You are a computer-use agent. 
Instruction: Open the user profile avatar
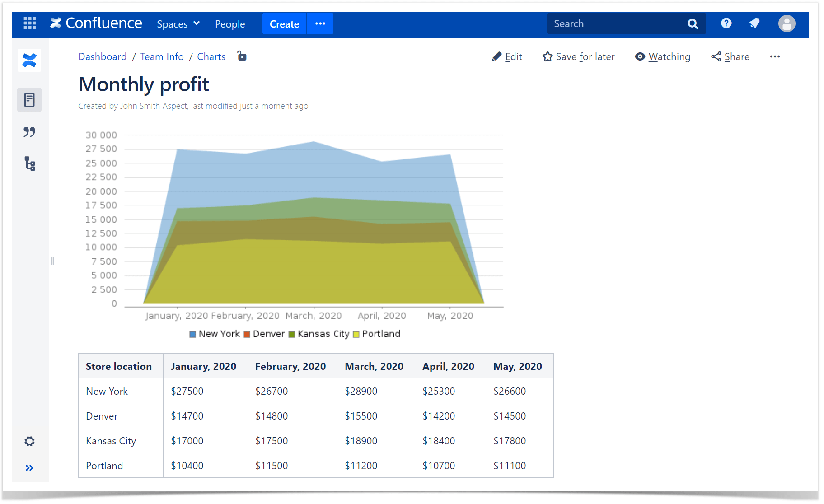pyautogui.click(x=787, y=23)
